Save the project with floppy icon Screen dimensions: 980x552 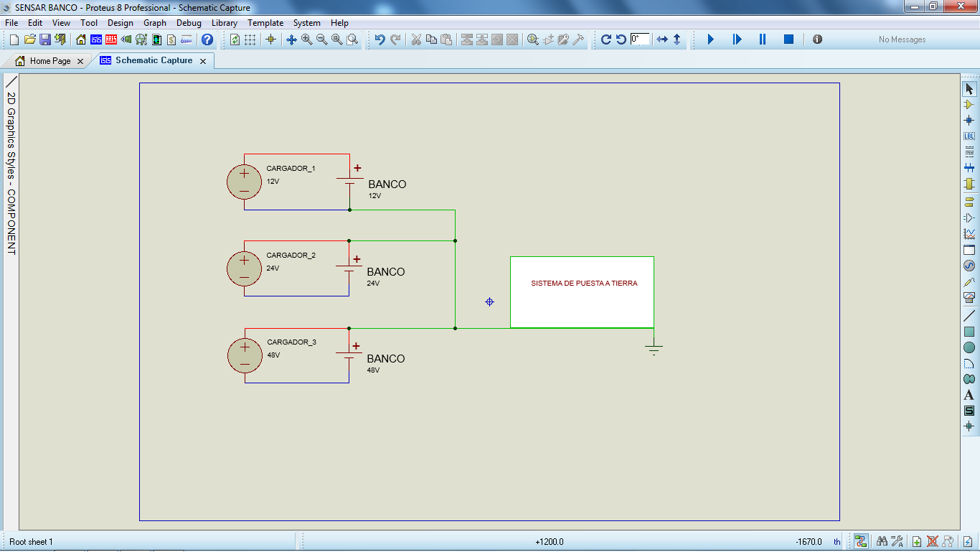click(44, 39)
